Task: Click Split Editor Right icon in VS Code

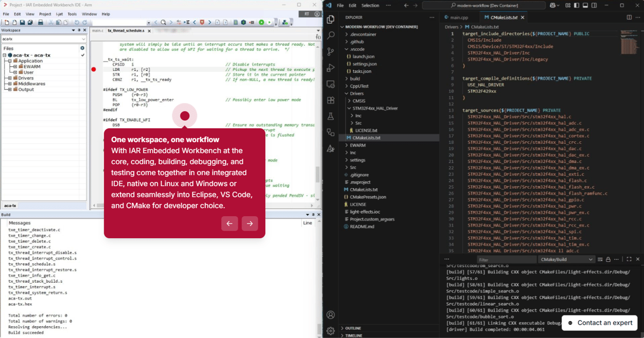Action: tap(630, 17)
